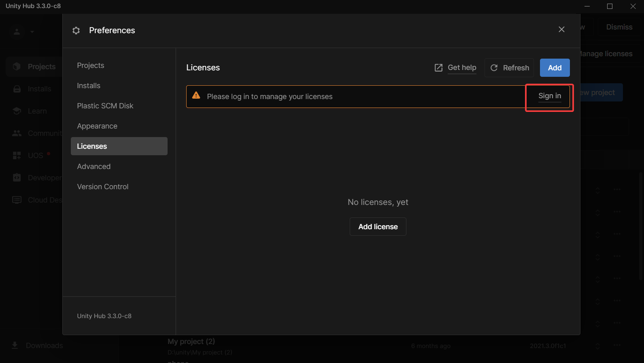Click the Developer sidebar icon in Hub
Viewport: 644px width, 363px height.
point(17,178)
